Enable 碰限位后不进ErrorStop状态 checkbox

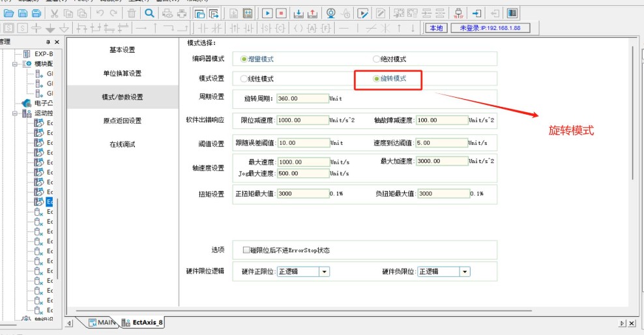[x=246, y=250]
